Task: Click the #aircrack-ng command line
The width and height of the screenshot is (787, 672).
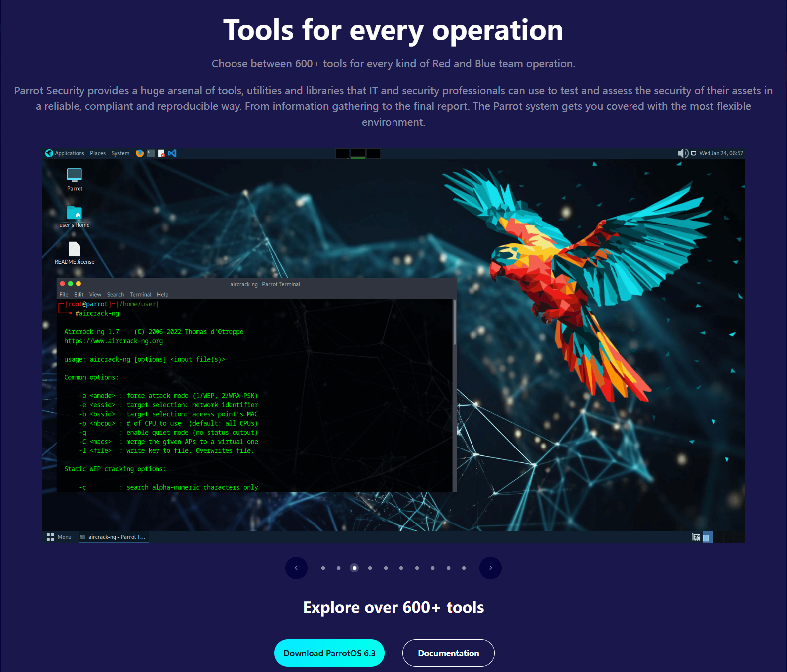Action: click(97, 313)
